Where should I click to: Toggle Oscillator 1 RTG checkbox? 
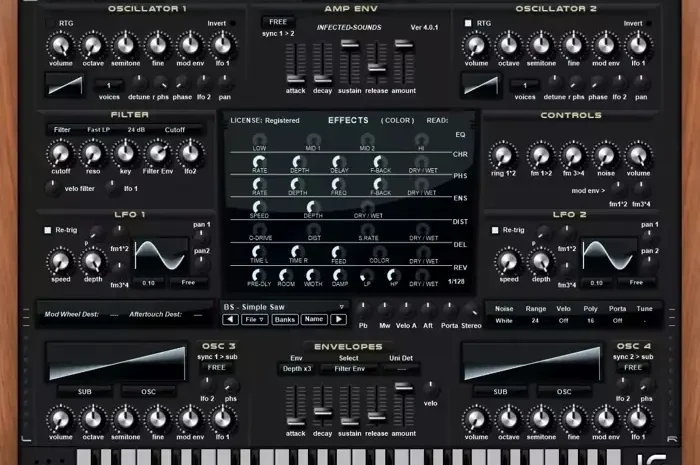(x=50, y=23)
